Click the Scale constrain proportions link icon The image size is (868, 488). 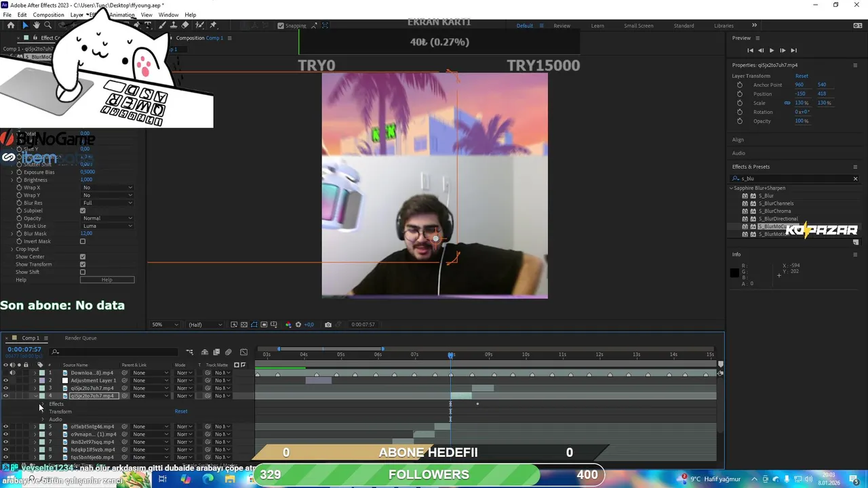tap(787, 103)
